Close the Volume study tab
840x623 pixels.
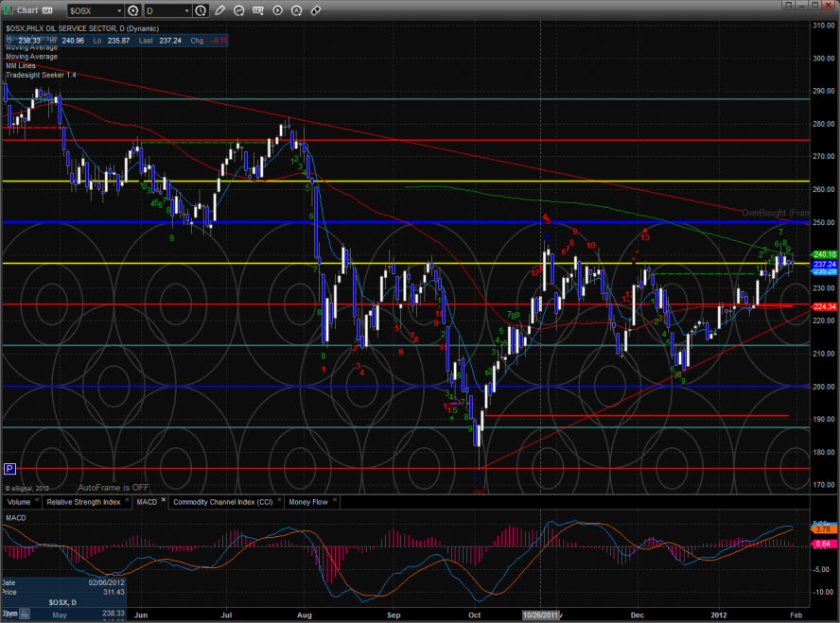tap(37, 500)
